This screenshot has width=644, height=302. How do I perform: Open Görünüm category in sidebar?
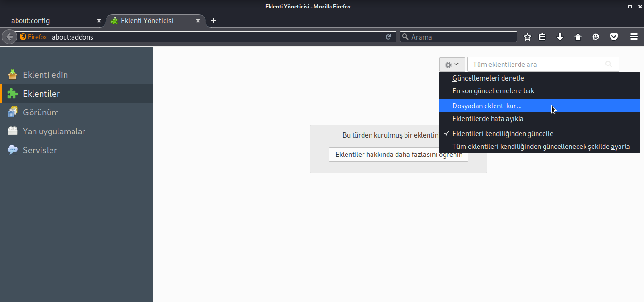[76, 112]
